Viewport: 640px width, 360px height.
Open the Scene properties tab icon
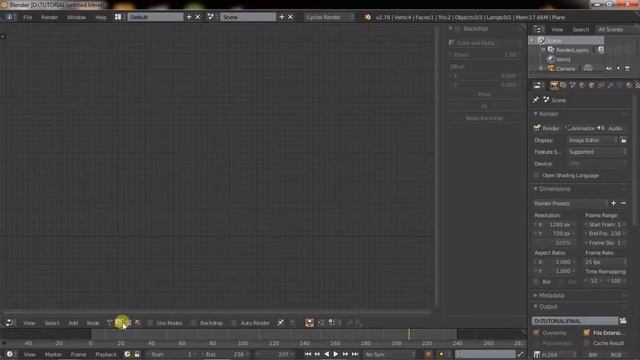pos(573,85)
